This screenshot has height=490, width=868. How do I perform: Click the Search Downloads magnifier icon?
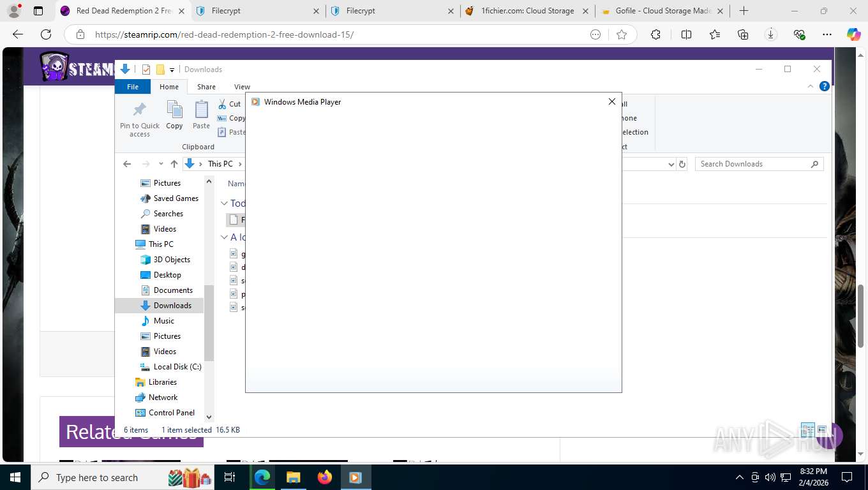[814, 164]
